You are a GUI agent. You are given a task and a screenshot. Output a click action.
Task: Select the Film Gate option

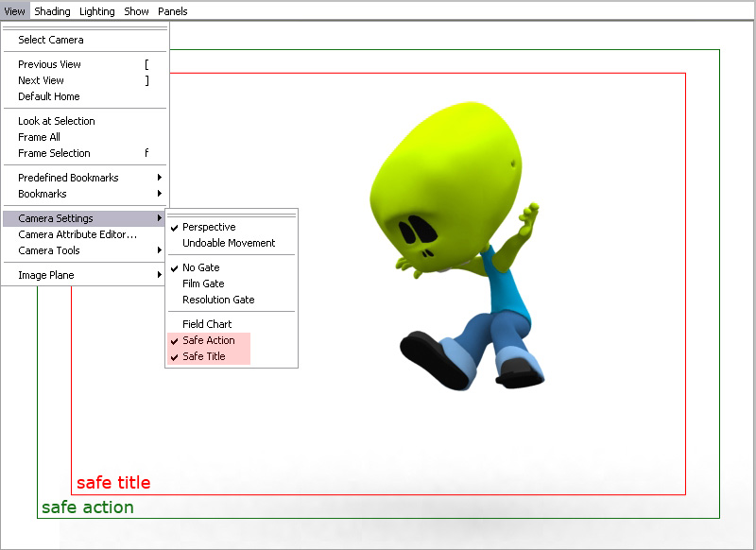203,284
